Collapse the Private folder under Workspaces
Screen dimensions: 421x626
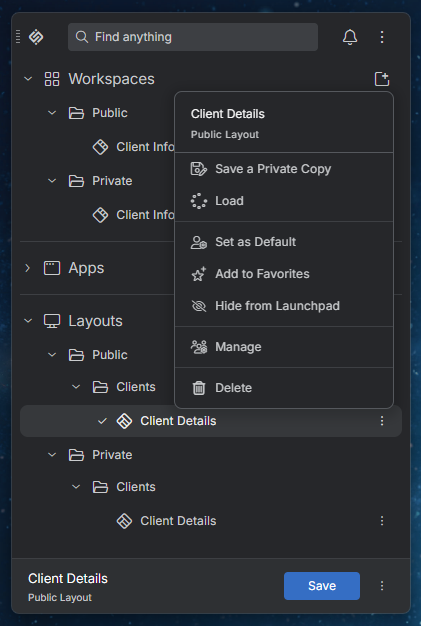tap(52, 181)
